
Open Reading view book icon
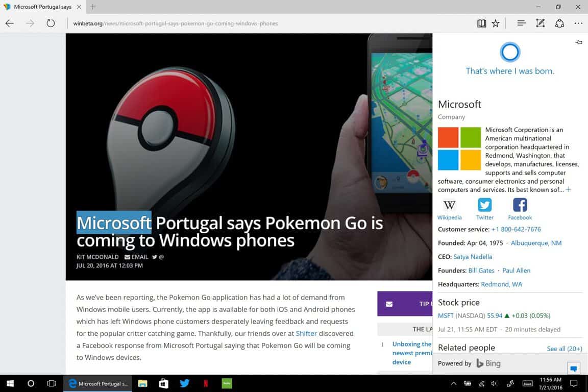click(481, 23)
